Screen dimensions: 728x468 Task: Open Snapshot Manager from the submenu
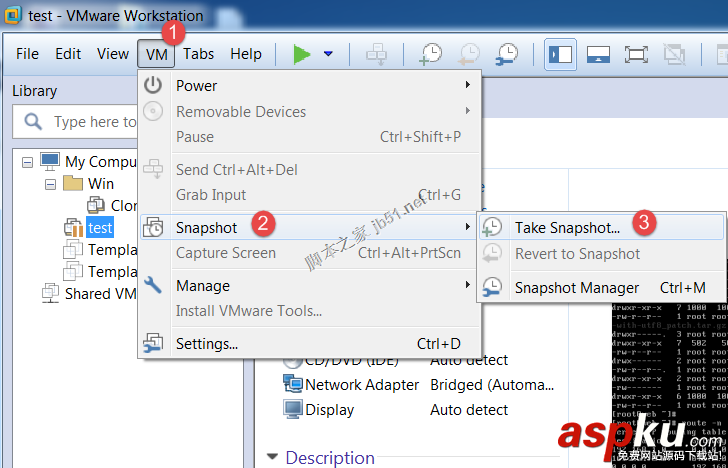click(576, 288)
